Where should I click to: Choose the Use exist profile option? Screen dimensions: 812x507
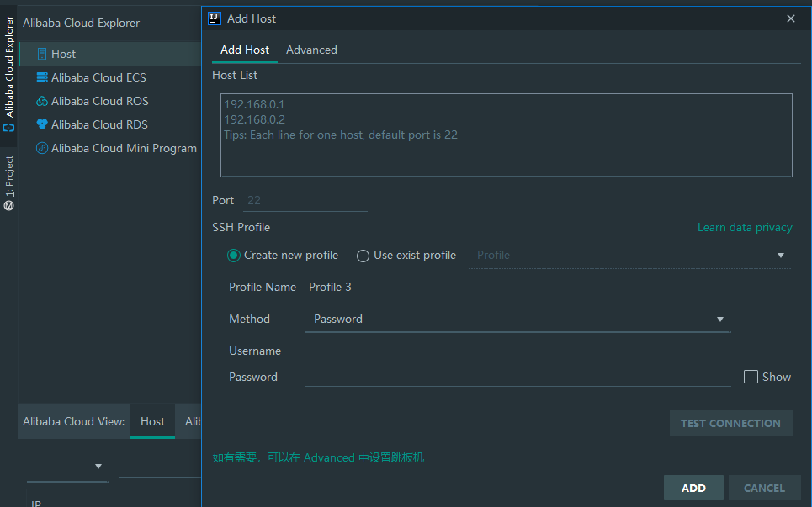[x=363, y=256]
